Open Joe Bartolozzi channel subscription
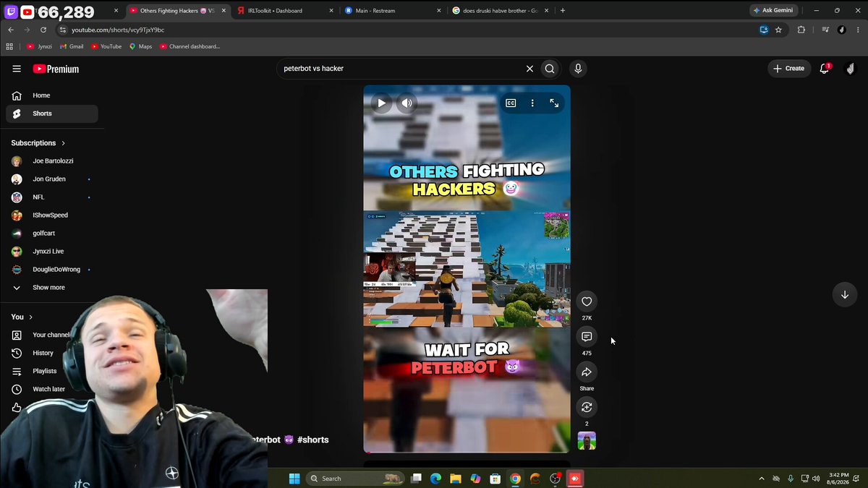868x488 pixels. (52, 161)
